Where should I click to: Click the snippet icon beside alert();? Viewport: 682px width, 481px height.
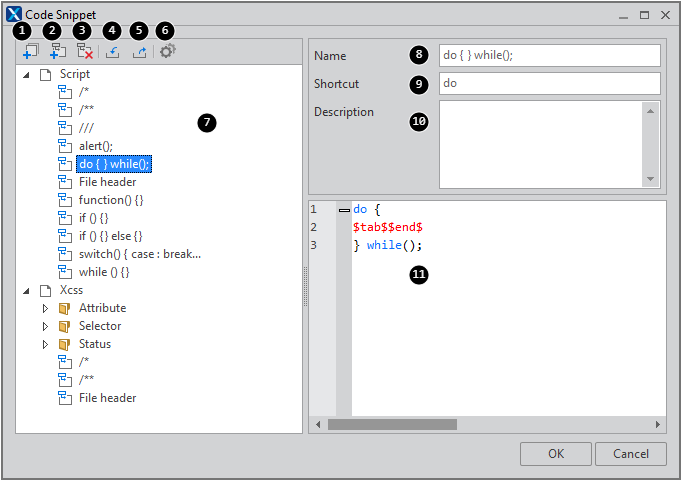click(x=65, y=146)
